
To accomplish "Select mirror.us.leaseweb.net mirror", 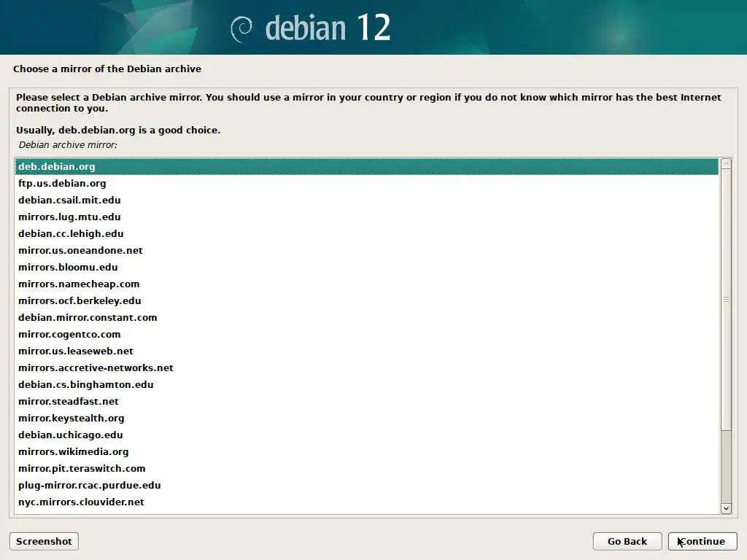I will tap(366, 351).
